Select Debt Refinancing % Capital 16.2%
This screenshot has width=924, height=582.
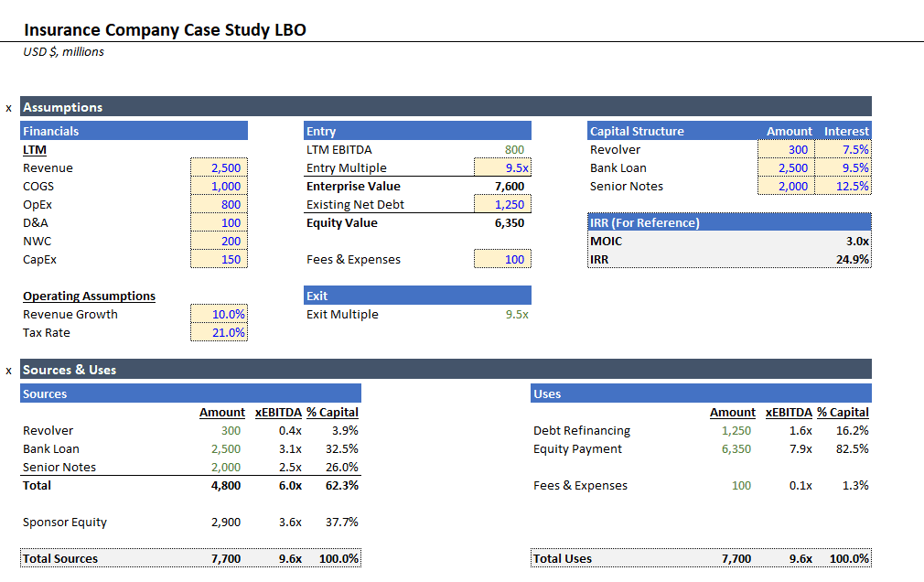(x=852, y=430)
